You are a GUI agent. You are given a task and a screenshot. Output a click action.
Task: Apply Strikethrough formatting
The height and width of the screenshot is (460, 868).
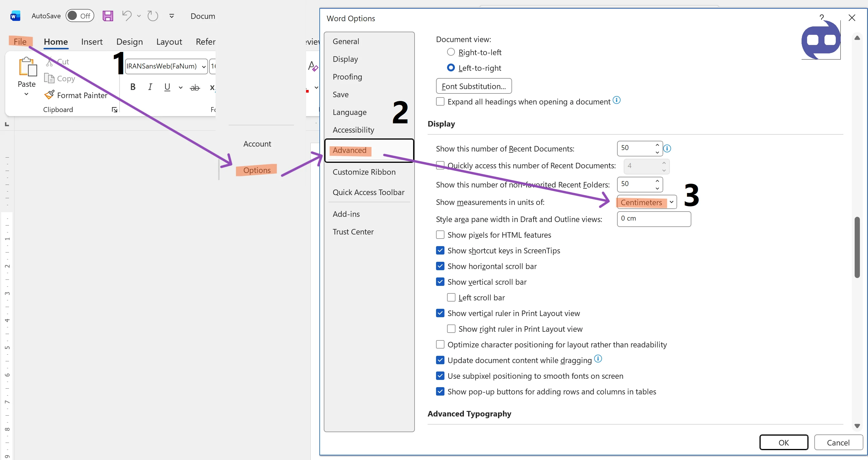[x=195, y=88]
